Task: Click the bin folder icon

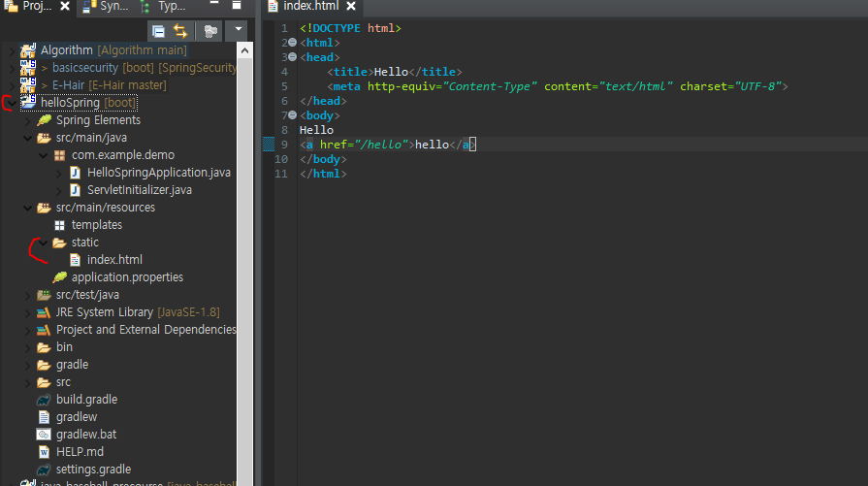Action: coord(44,347)
